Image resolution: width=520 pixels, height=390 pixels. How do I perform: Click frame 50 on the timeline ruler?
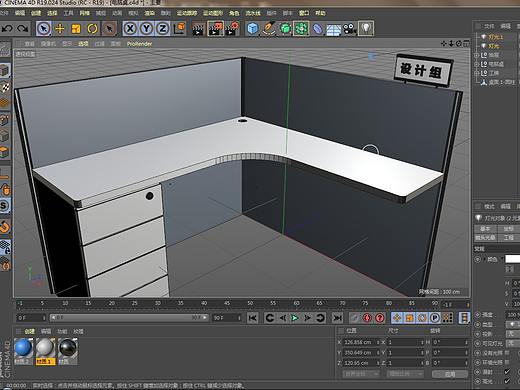[x=250, y=303]
